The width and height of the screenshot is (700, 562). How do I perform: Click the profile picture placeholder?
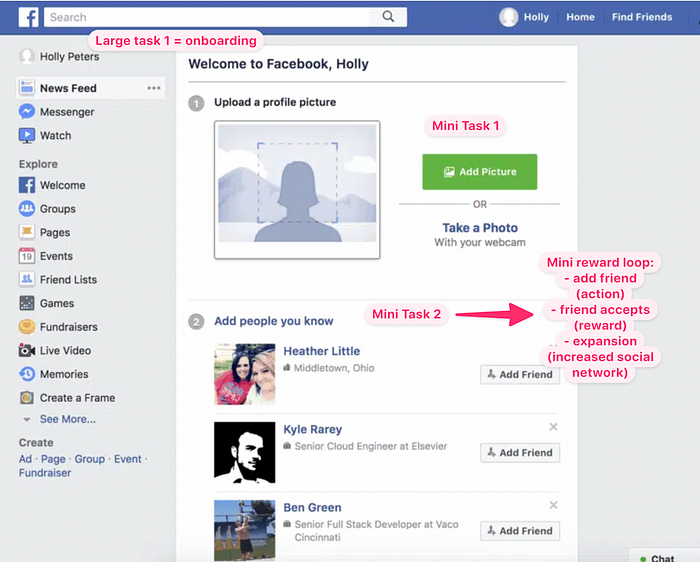pos(297,190)
